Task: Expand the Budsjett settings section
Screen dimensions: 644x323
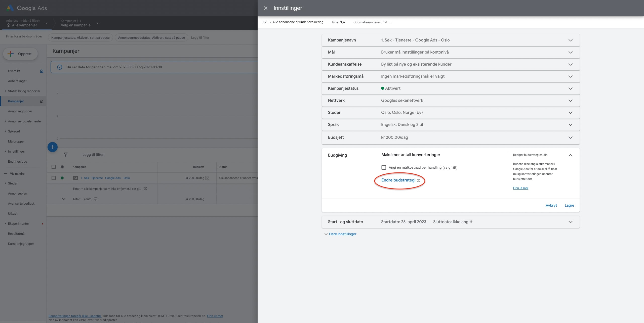Action: [570, 137]
